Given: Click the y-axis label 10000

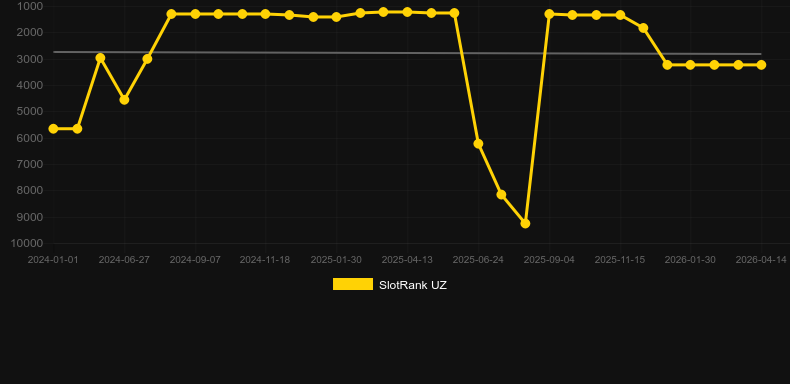Looking at the screenshot, I should coord(27,243).
